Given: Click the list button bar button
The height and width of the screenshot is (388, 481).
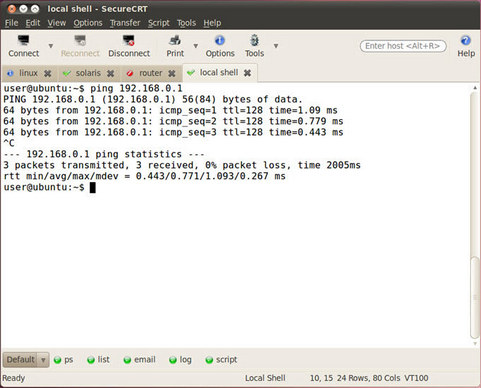Looking at the screenshot, I should (x=98, y=360).
